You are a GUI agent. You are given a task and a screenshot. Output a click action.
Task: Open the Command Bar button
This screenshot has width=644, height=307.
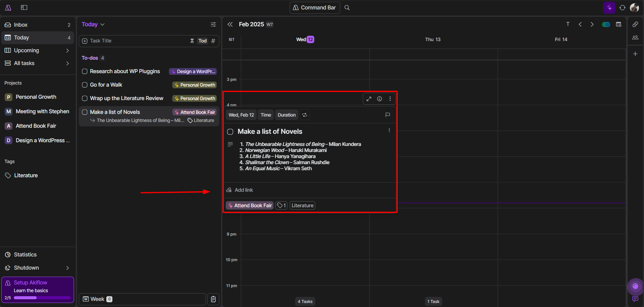tap(315, 7)
